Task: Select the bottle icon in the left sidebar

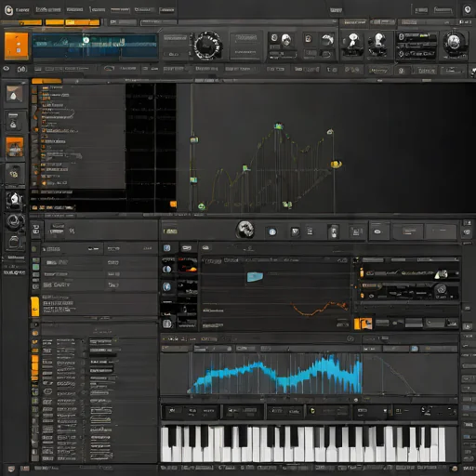Action: (x=13, y=121)
